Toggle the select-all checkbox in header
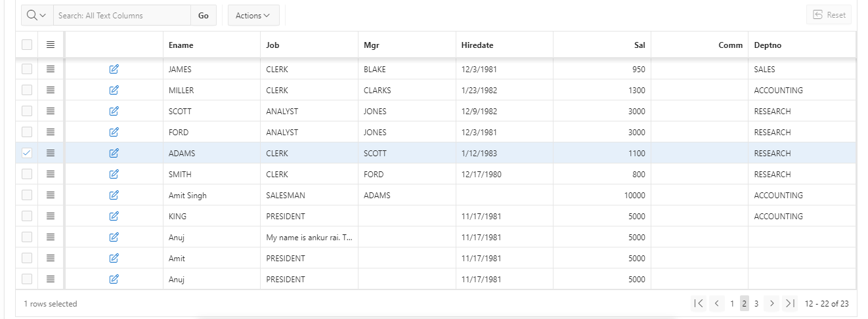Screen dimensions: 868x319 click(27, 45)
